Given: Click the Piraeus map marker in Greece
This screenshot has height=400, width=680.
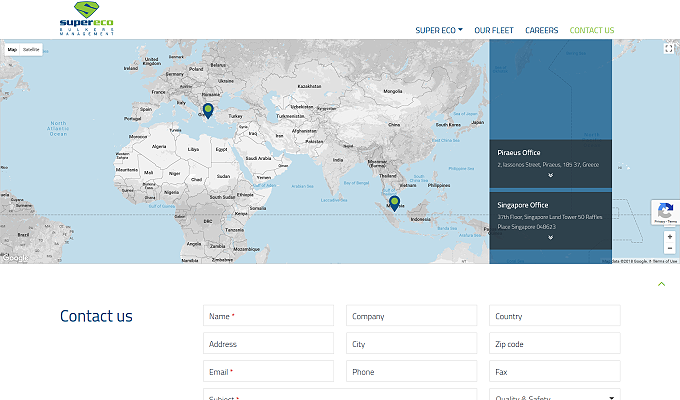Looking at the screenshot, I should [x=208, y=111].
